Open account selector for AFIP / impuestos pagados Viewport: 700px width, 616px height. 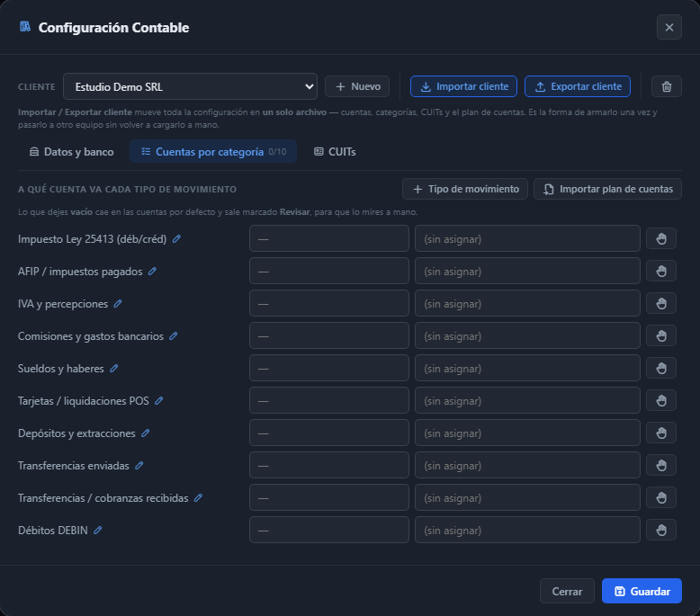point(527,271)
